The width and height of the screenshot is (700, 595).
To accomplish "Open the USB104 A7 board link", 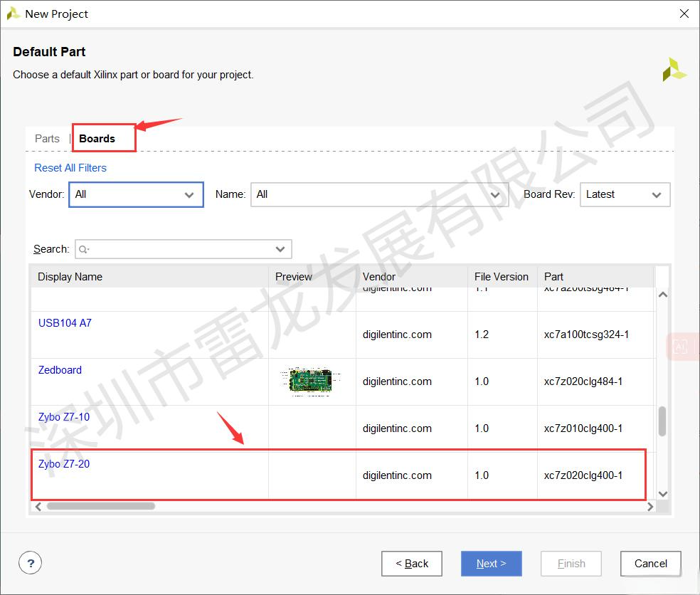I will [x=65, y=323].
